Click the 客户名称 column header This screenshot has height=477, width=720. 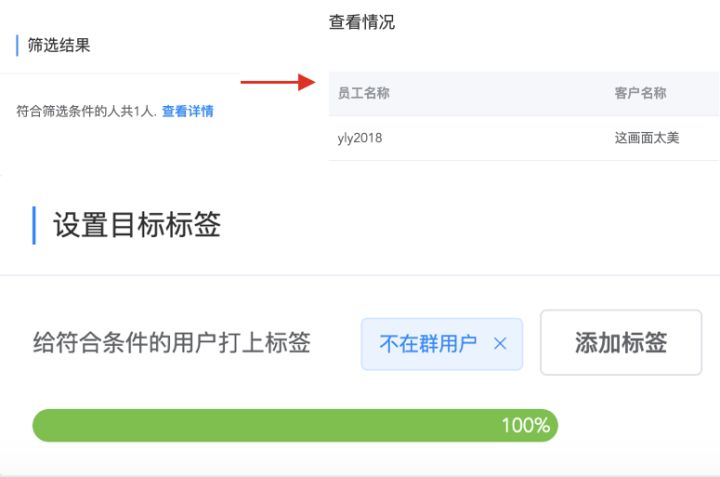[x=640, y=93]
